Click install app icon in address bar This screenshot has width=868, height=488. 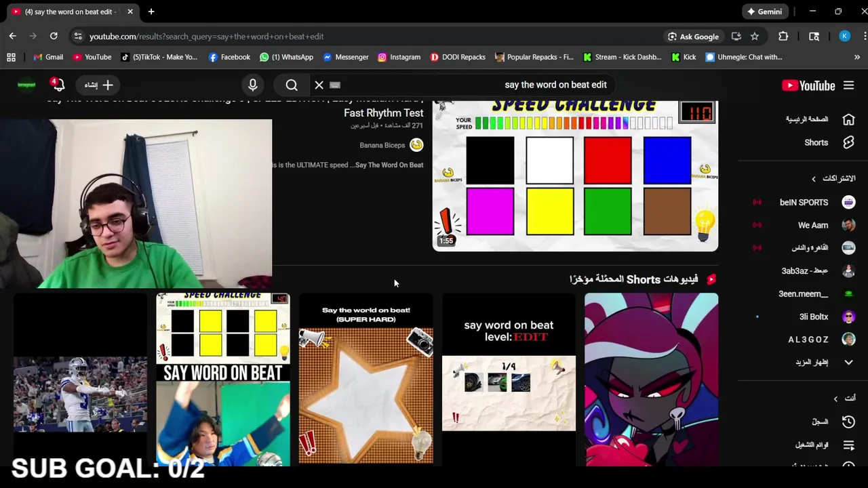click(x=736, y=37)
